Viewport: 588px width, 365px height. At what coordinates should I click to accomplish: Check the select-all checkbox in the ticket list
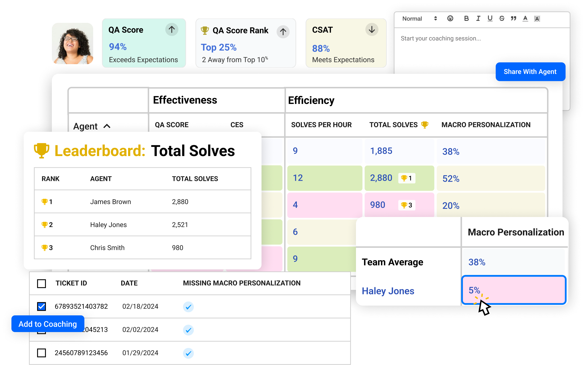(41, 284)
